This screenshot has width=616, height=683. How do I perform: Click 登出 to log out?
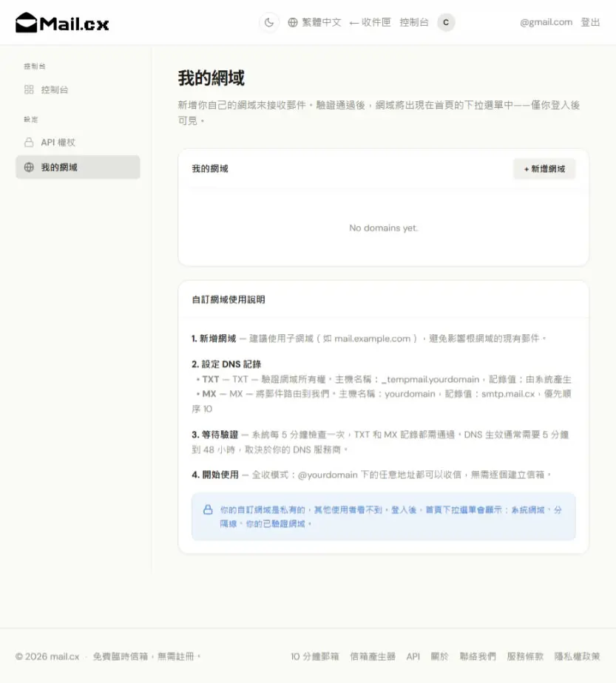590,22
